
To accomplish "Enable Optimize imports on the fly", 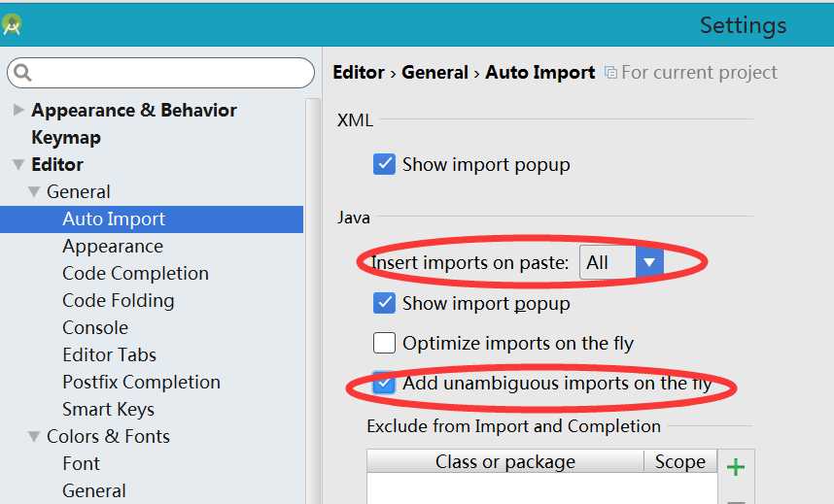I will [x=384, y=343].
